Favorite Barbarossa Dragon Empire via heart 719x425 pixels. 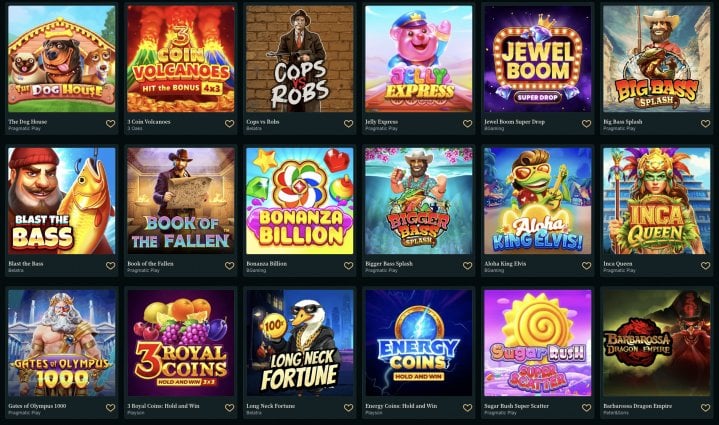pyautogui.click(x=705, y=408)
